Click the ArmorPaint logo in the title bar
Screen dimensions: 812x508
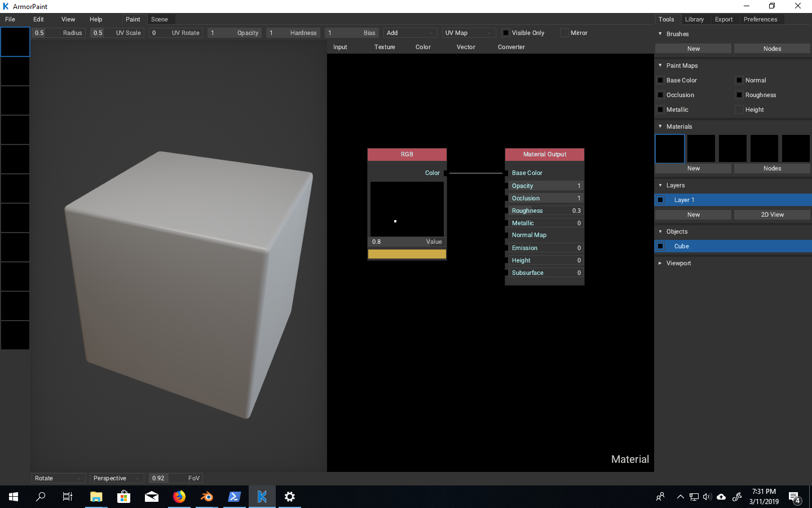6,6
